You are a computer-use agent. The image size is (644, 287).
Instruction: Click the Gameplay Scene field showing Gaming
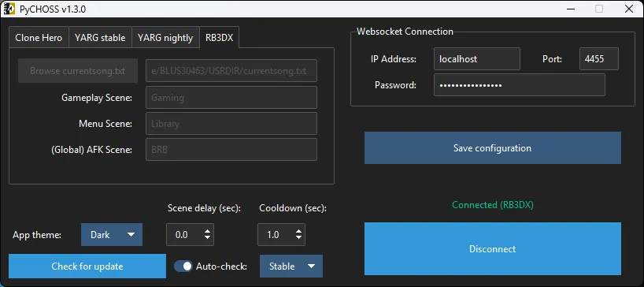coord(231,98)
